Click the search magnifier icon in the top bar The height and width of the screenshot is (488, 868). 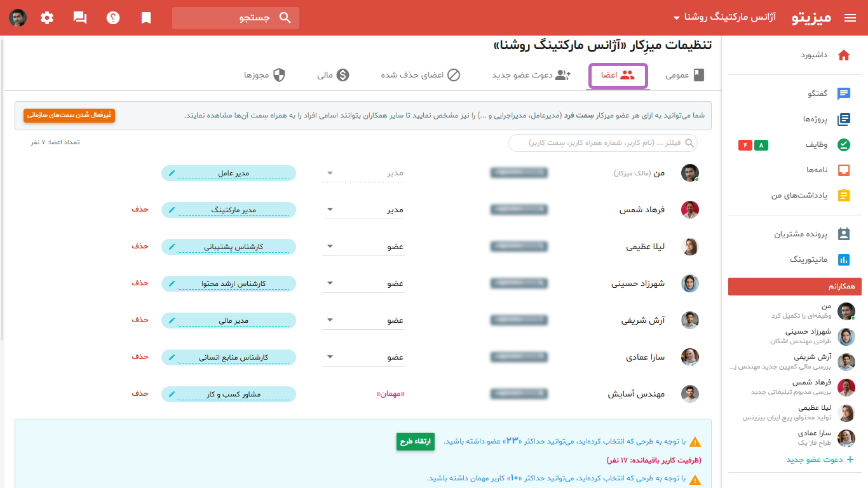tap(285, 18)
